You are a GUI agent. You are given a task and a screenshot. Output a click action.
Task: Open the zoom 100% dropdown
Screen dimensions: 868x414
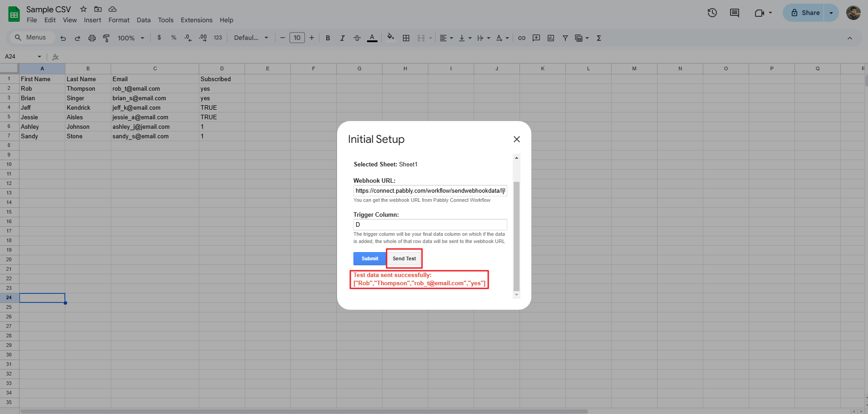click(x=131, y=38)
